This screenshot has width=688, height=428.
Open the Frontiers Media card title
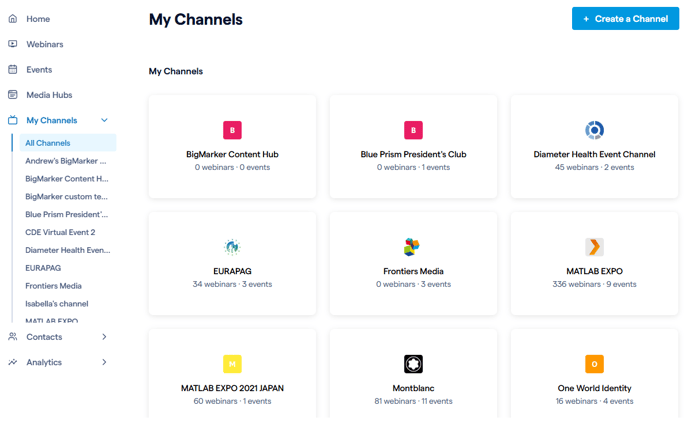tap(413, 271)
